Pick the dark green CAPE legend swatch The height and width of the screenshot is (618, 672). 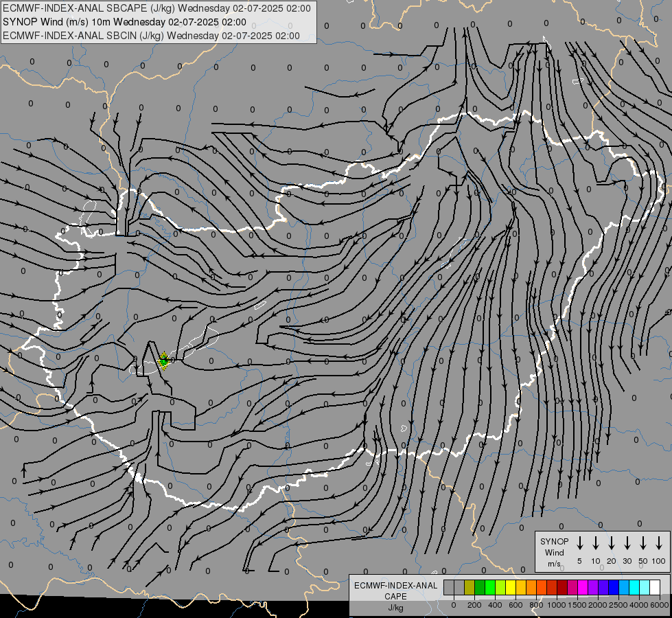tap(480, 587)
